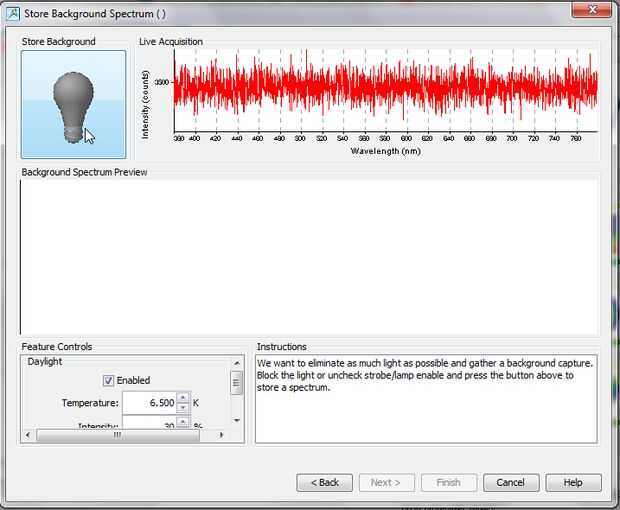Cancel the background spectrum wizard
Image resolution: width=620 pixels, height=510 pixels.
point(511,483)
